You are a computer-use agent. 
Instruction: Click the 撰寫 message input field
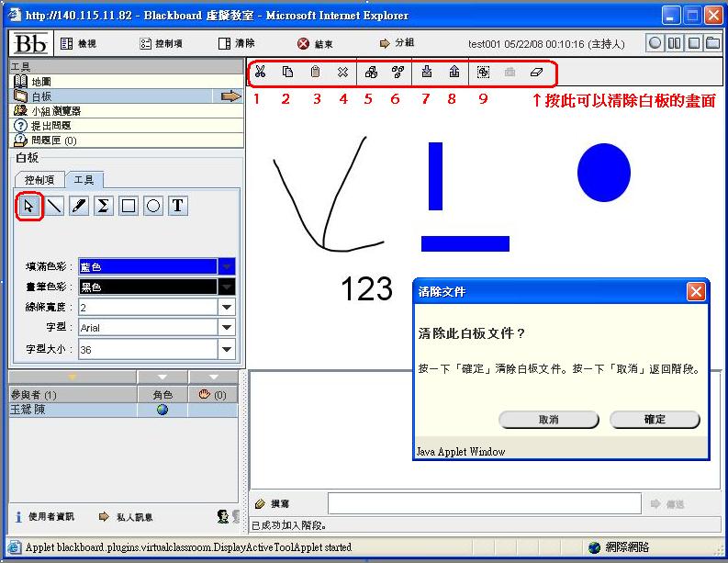click(x=484, y=503)
